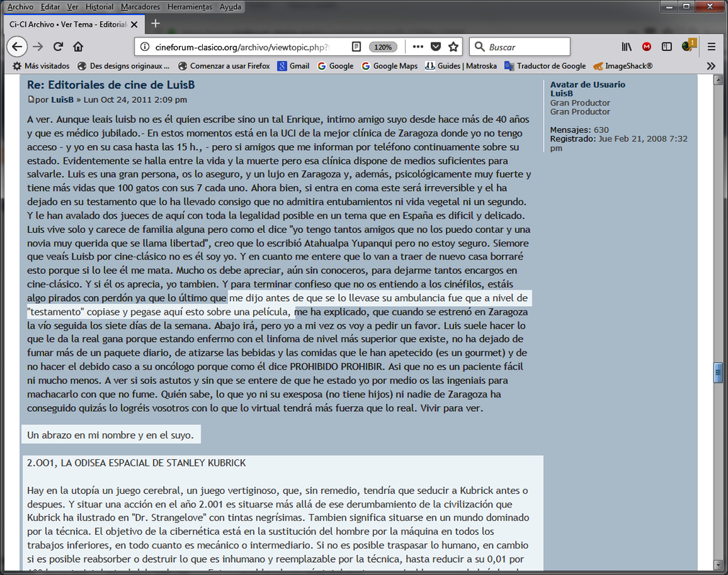Viewport: 728px width, 575px height.
Task: Open the Ver menu
Action: (x=73, y=7)
